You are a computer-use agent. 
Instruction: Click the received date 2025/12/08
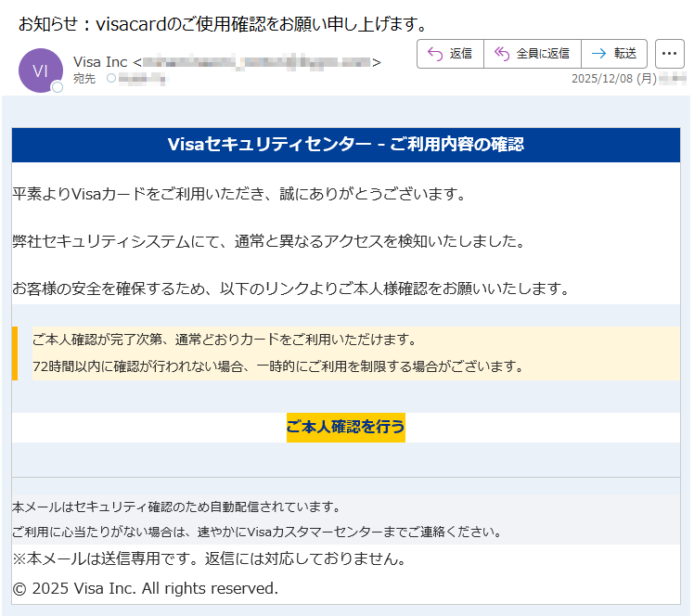(613, 79)
